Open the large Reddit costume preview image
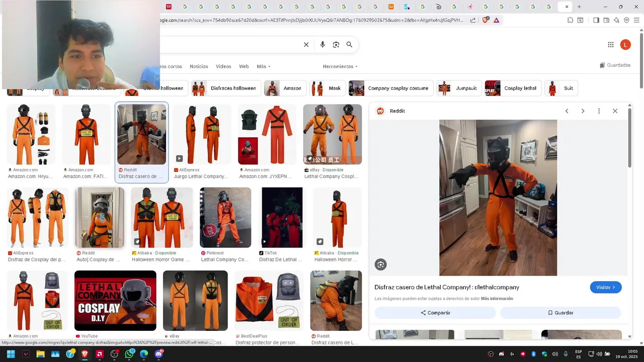644x362 pixels. click(x=498, y=198)
